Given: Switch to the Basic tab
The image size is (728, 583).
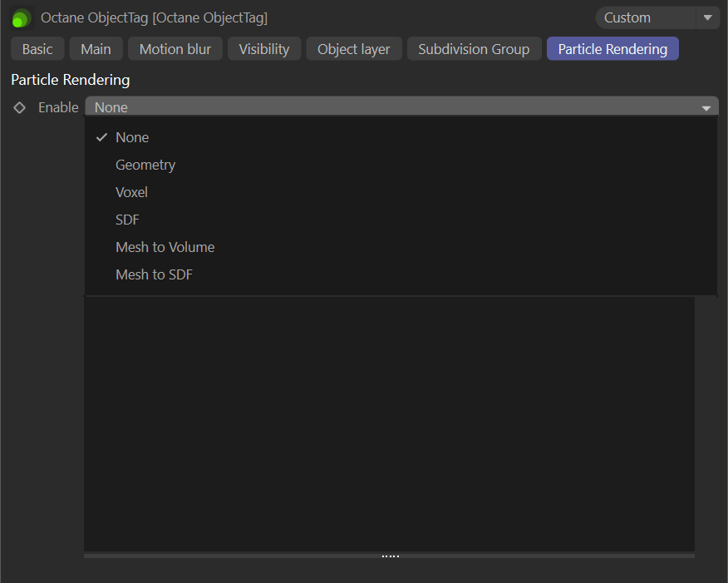Looking at the screenshot, I should click(x=37, y=49).
